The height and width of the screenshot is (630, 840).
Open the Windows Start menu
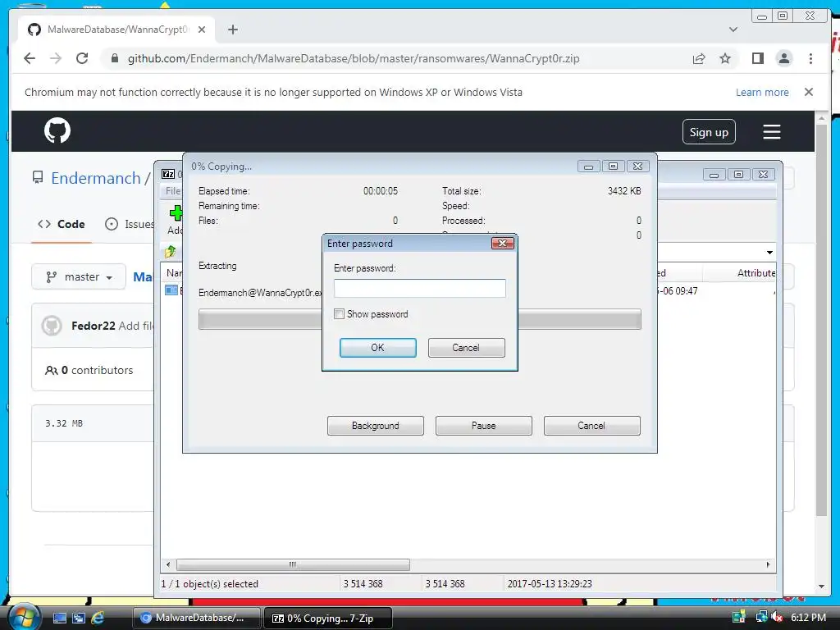click(23, 618)
